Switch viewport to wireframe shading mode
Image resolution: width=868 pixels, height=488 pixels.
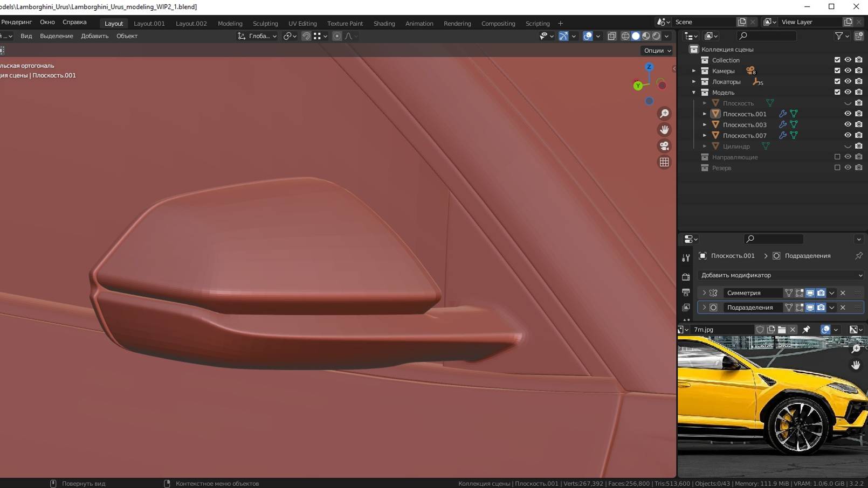tap(625, 36)
